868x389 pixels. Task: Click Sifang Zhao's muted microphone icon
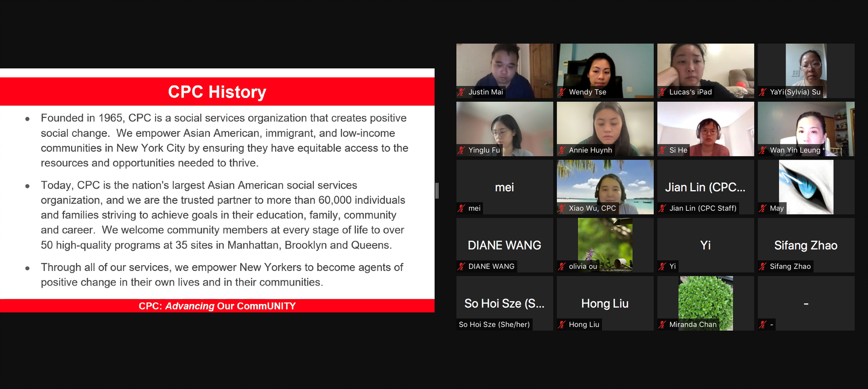762,266
